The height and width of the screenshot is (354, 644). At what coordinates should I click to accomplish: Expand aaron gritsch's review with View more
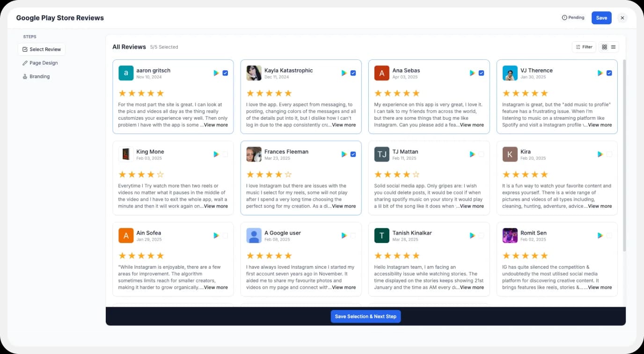(216, 125)
